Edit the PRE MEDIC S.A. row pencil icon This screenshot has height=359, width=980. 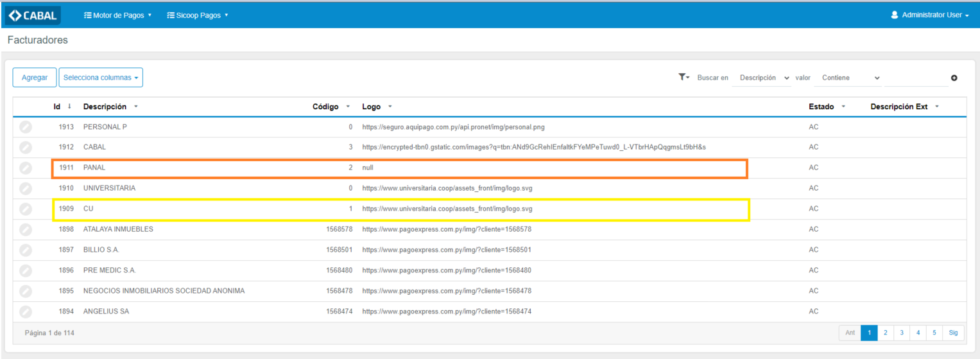tap(26, 271)
